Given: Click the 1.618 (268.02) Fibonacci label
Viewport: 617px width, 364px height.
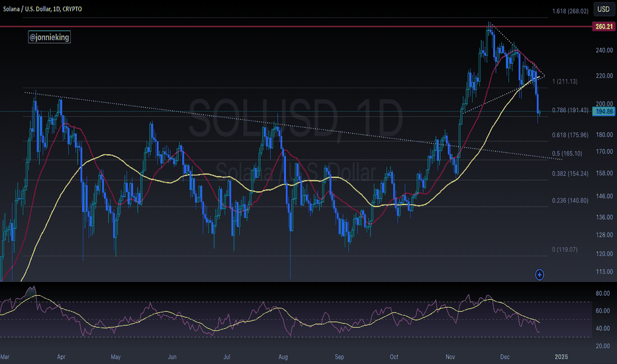Looking at the screenshot, I should 570,11.
